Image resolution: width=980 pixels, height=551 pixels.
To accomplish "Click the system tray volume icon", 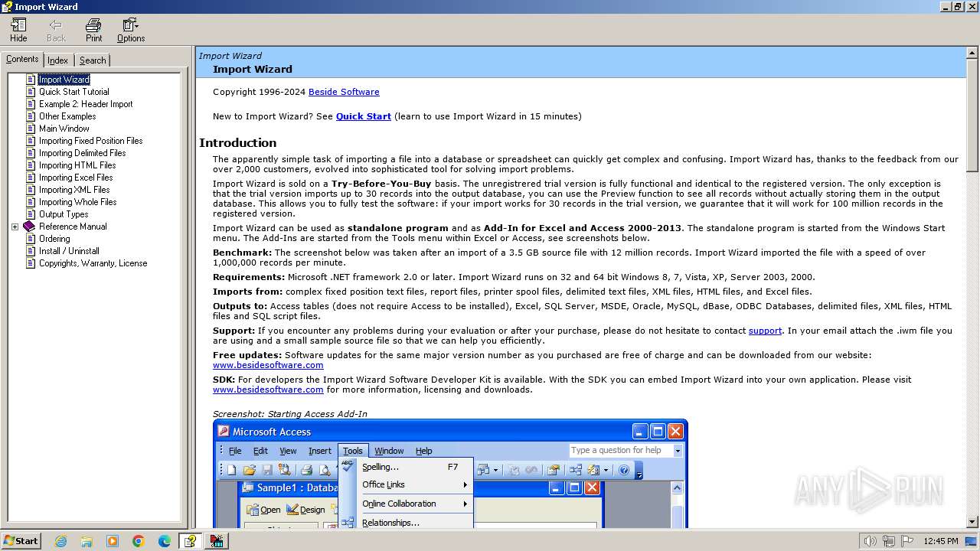I will click(870, 541).
